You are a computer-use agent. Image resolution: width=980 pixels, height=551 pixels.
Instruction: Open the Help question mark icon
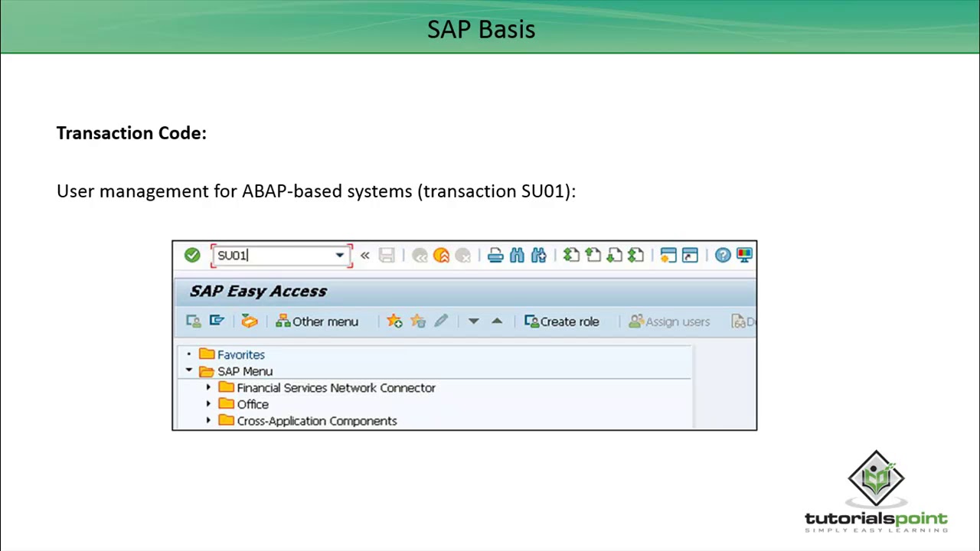click(723, 255)
